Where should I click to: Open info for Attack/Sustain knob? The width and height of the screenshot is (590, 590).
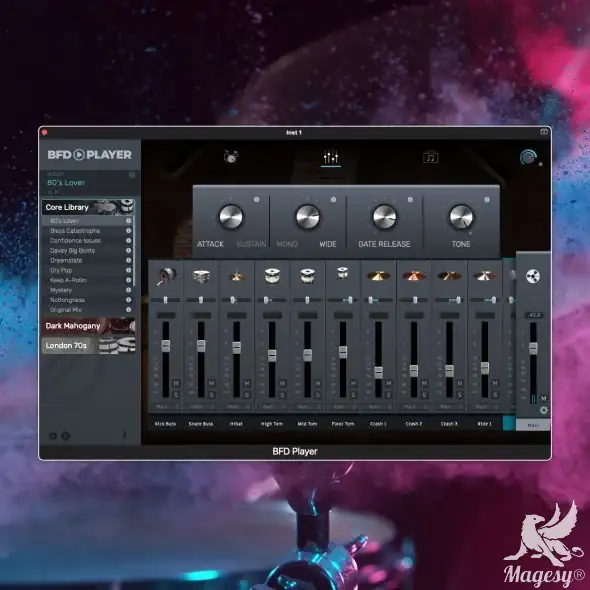[x=257, y=200]
